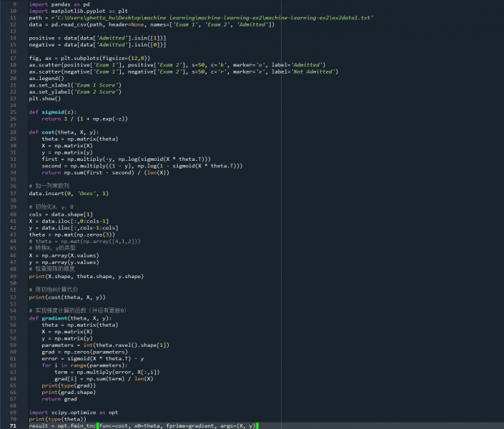Place cursor on the sigmoid function definition name

click(x=53, y=112)
